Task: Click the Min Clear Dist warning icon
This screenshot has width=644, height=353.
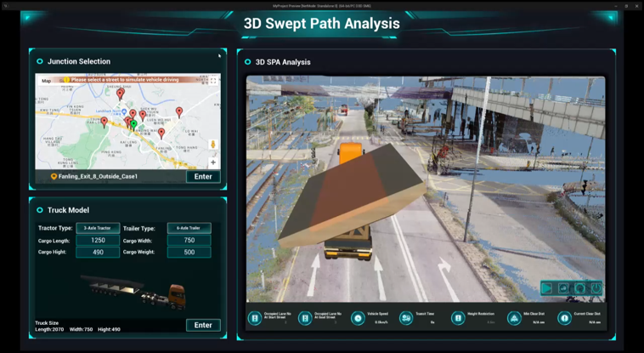Action: pos(514,318)
